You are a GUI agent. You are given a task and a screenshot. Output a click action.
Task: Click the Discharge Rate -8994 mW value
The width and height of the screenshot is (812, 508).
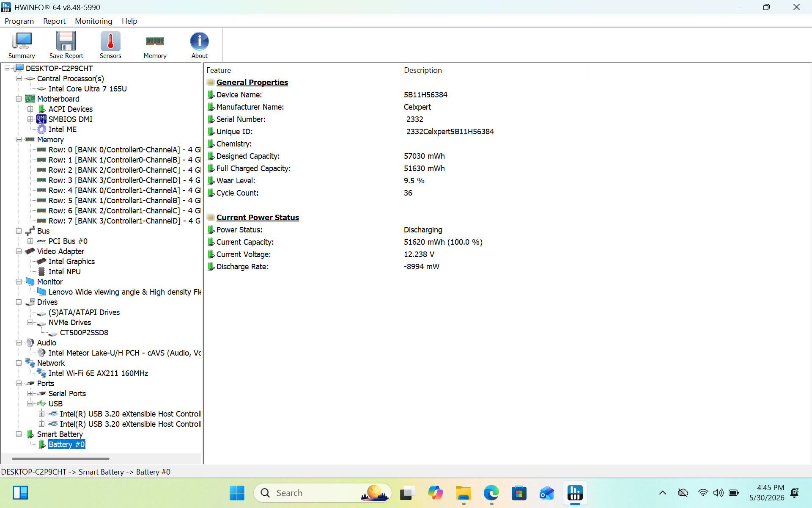(422, 267)
